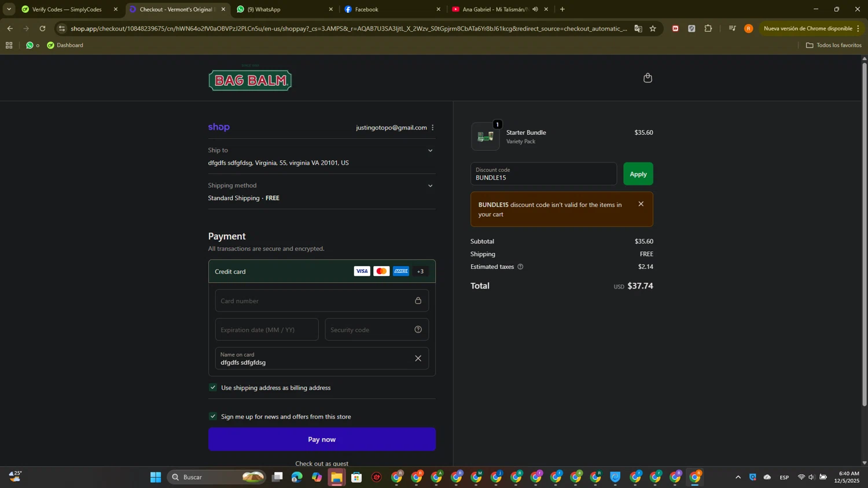
Task: Expand the Shipping method section
Action: [430, 186]
